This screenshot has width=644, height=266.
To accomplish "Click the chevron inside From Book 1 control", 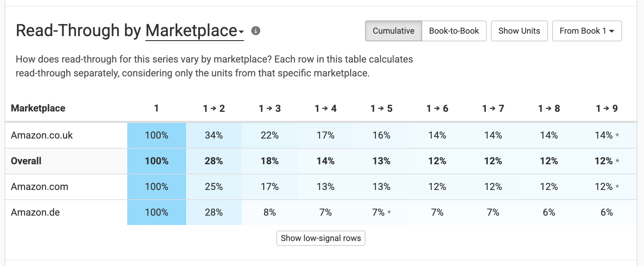I will click(x=612, y=31).
